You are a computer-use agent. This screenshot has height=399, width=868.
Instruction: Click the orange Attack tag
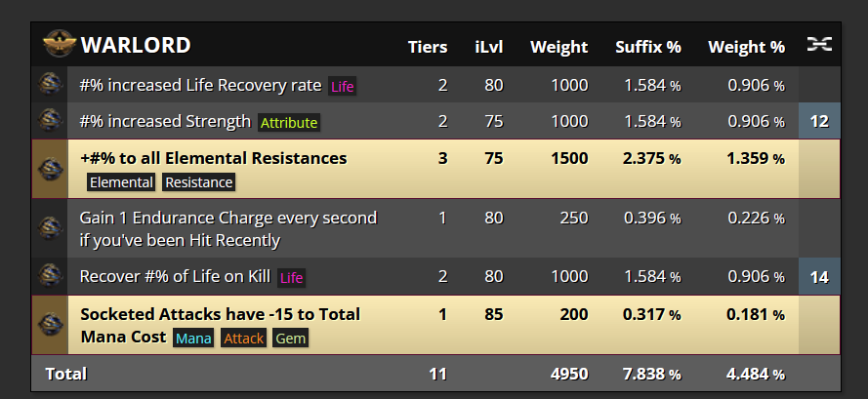[x=243, y=339]
